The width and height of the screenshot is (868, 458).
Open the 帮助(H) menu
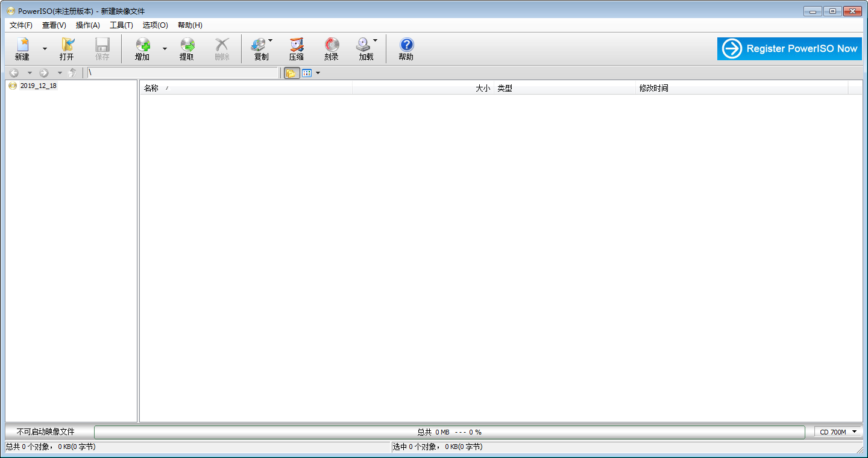tap(190, 25)
